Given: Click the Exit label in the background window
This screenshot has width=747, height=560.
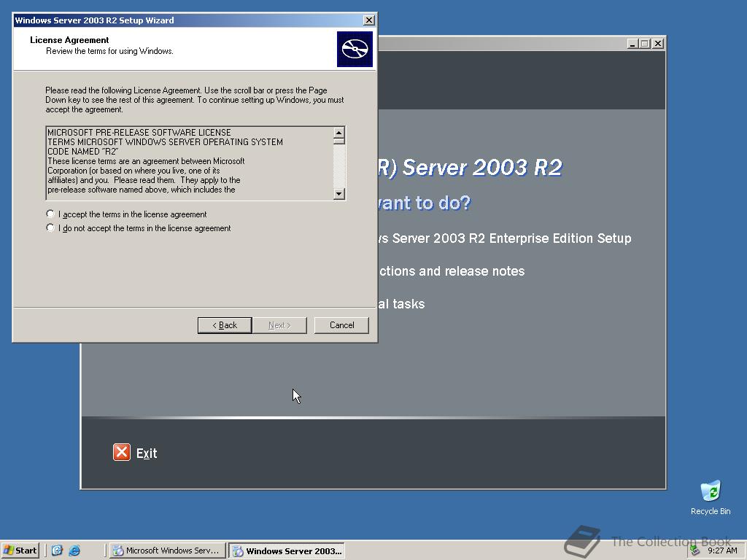Looking at the screenshot, I should point(147,454).
